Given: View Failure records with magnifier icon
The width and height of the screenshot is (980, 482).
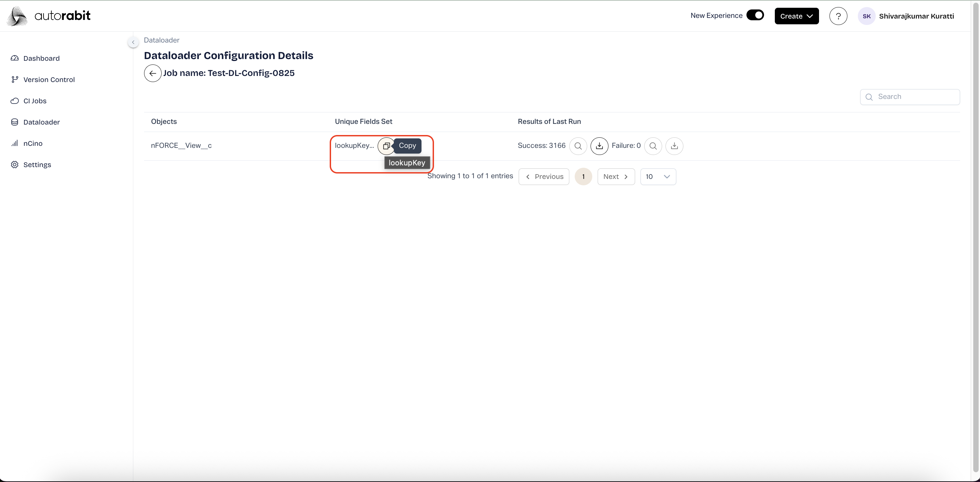Looking at the screenshot, I should point(653,146).
